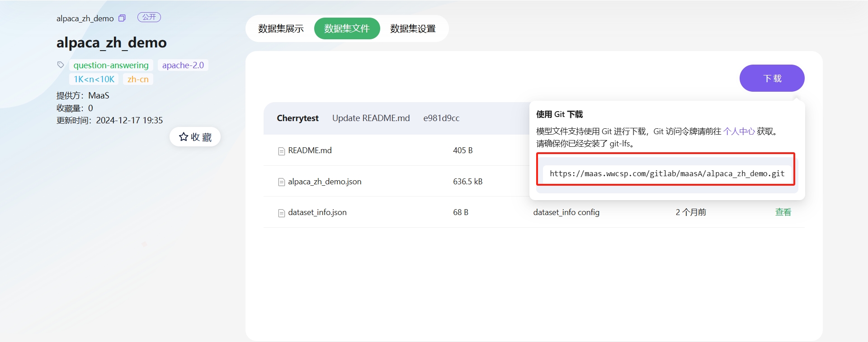Open the 个人中心 link
The image size is (868, 342).
pyautogui.click(x=739, y=131)
